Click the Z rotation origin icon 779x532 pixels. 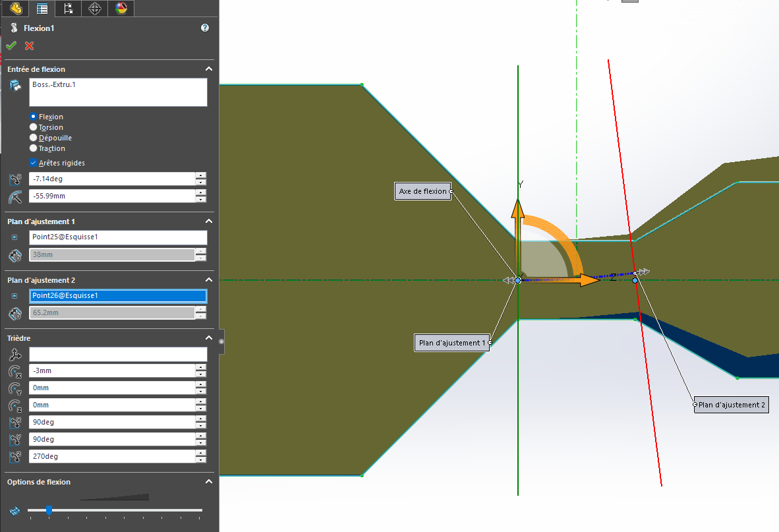coord(15,406)
